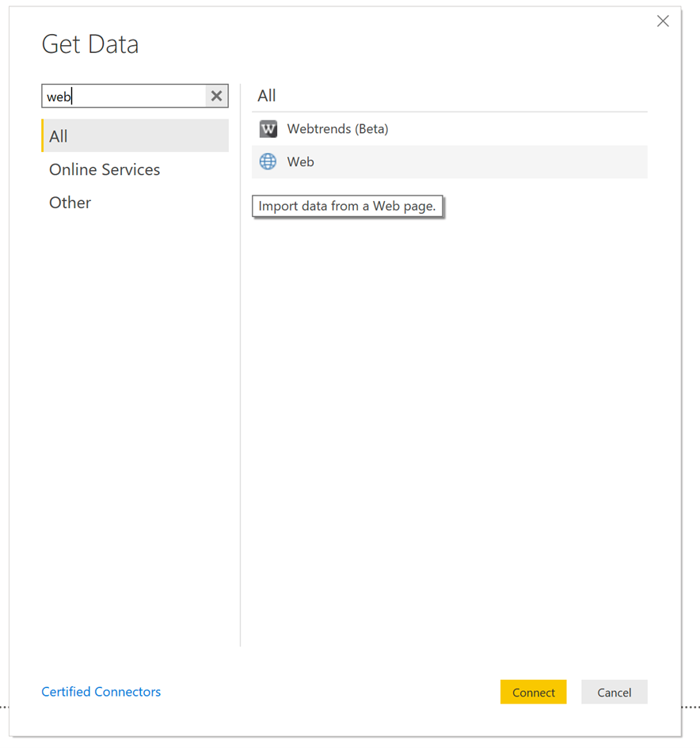Open the Web connector to import page data

300,161
